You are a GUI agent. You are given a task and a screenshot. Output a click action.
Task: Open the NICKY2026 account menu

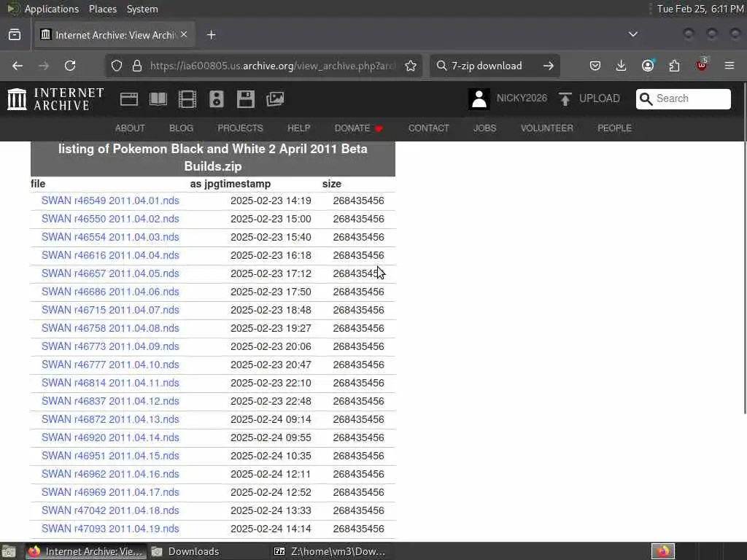pyautogui.click(x=522, y=98)
